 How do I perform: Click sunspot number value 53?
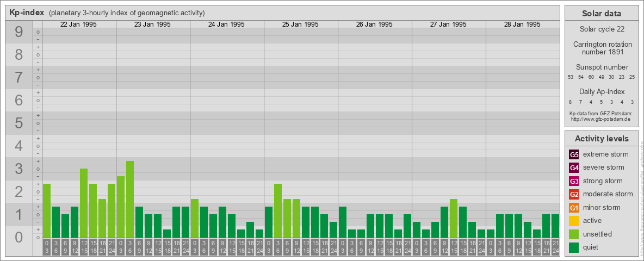[571, 77]
